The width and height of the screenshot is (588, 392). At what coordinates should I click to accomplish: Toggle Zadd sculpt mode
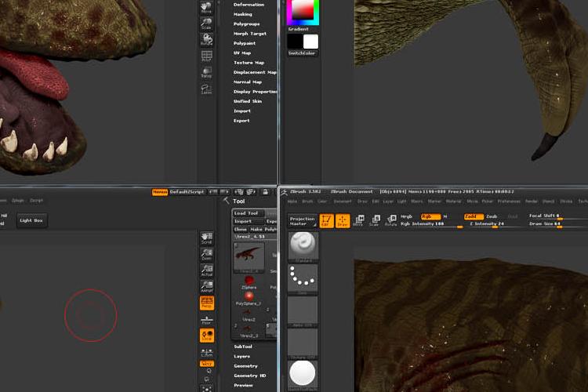473,216
